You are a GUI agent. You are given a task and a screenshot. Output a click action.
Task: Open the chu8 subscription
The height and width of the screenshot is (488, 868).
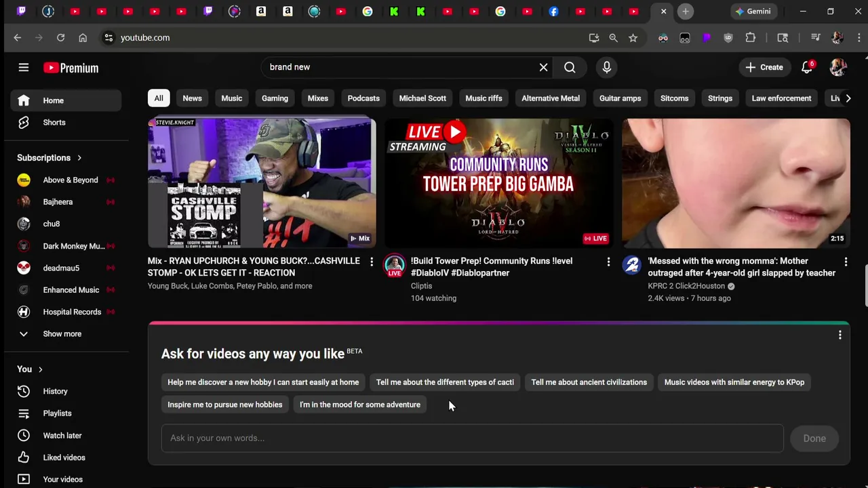point(66,224)
